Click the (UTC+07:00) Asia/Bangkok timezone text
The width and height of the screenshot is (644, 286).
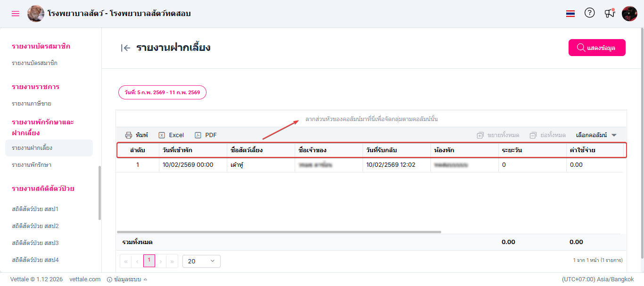click(x=598, y=279)
